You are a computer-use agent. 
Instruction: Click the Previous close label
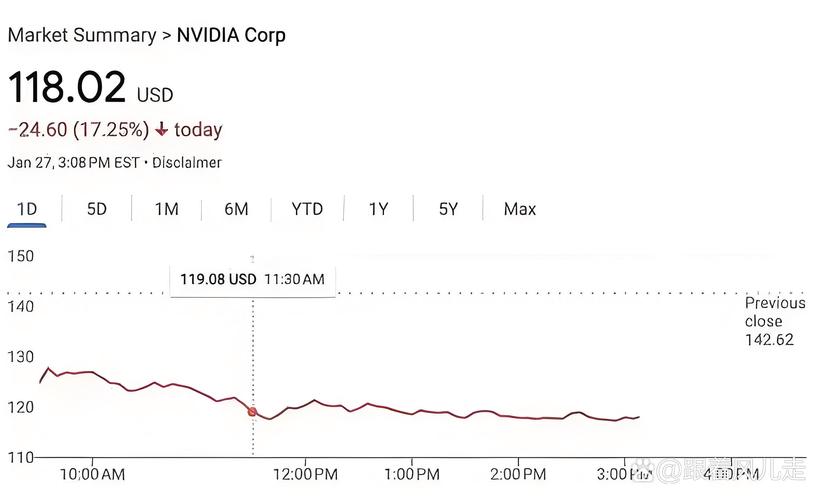point(774,312)
